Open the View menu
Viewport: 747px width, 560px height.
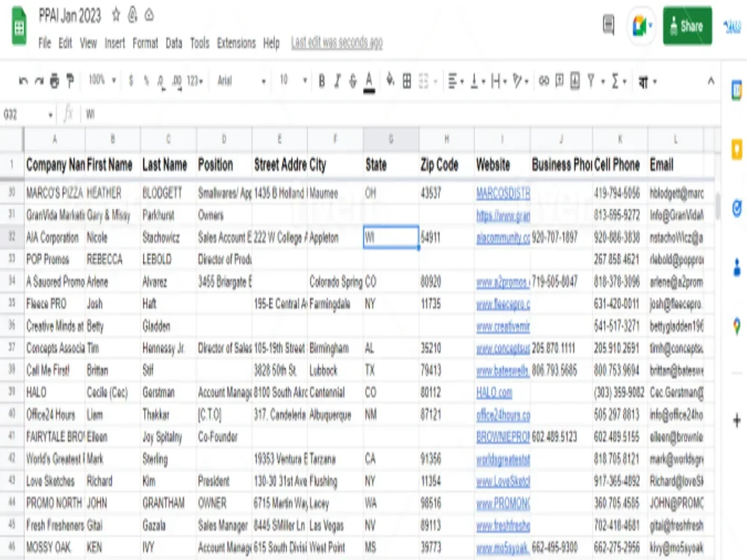coord(88,43)
